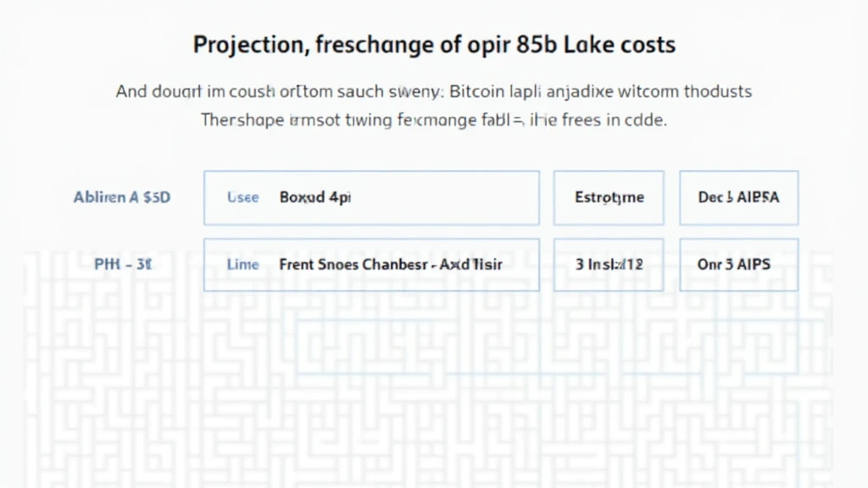Click the word Thershape in second description line
The height and width of the screenshot is (488, 868).
point(242,119)
